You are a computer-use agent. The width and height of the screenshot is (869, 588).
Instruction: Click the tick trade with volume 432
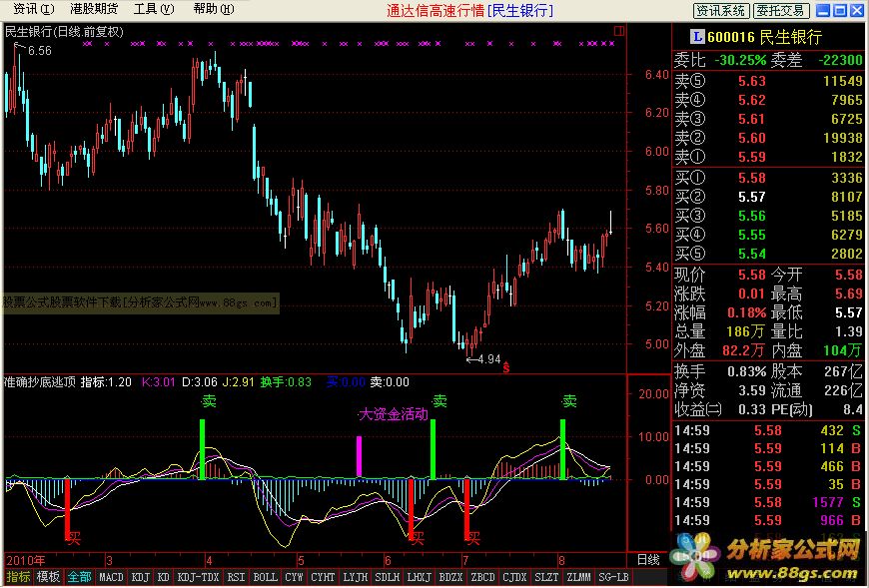(768, 430)
